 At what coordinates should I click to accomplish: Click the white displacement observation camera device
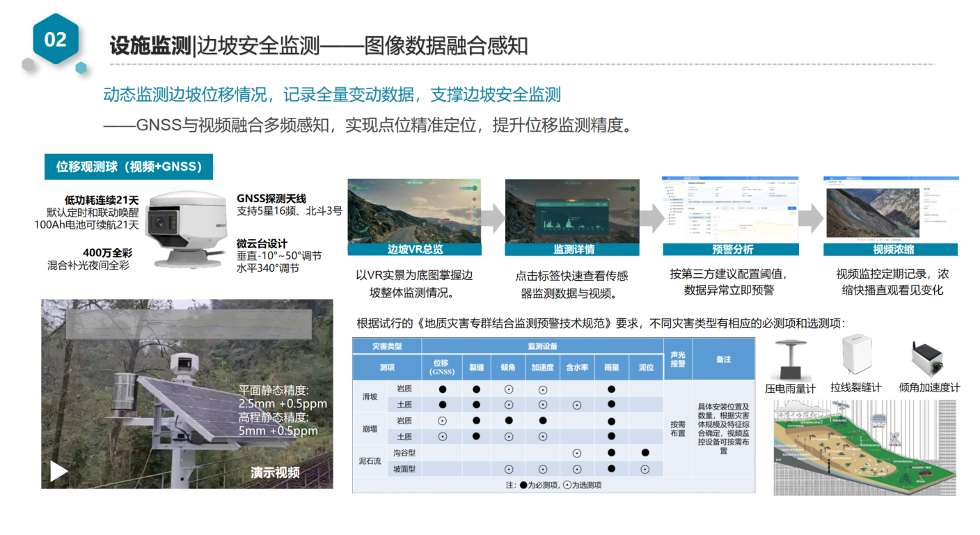click(189, 228)
